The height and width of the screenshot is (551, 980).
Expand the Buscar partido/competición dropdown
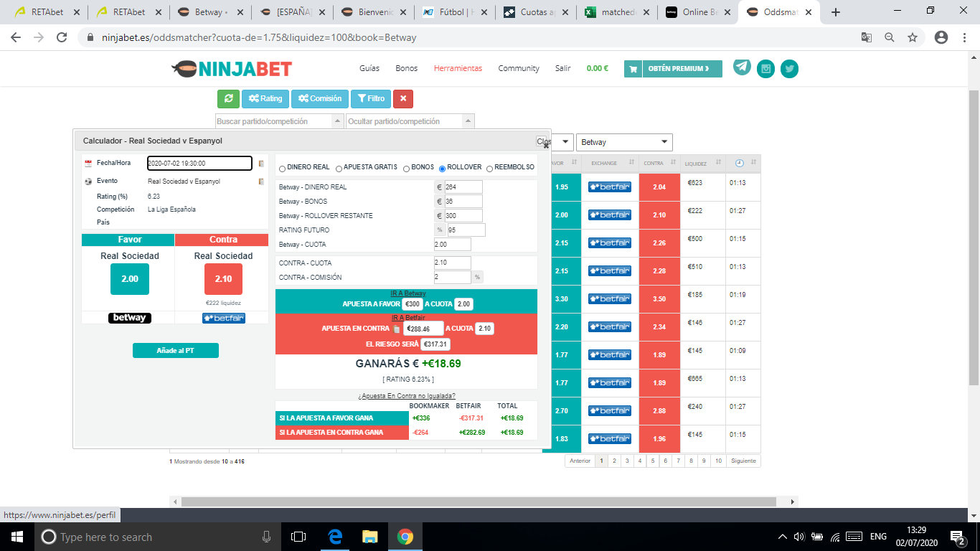point(337,122)
